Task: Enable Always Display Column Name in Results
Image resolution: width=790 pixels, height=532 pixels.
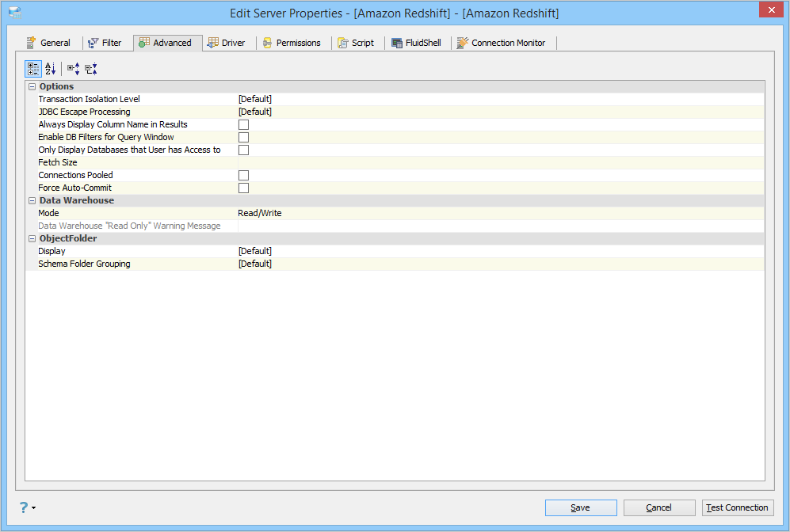Action: point(243,124)
